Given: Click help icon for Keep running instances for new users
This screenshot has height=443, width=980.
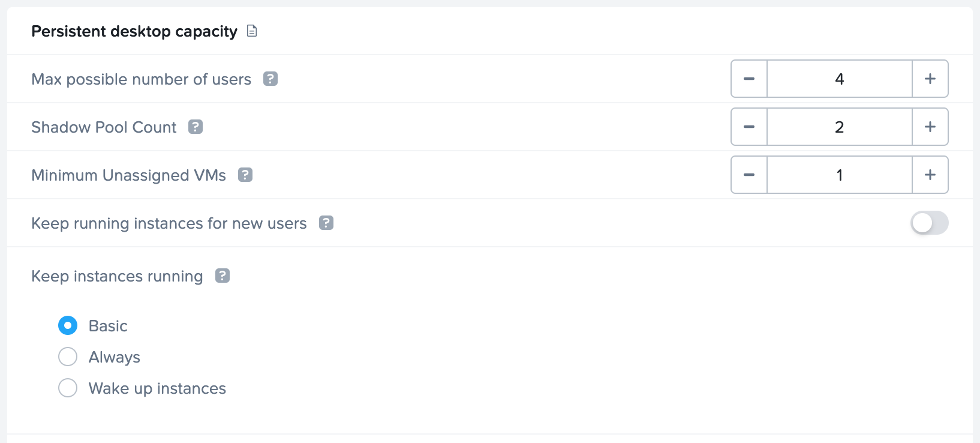Looking at the screenshot, I should pos(326,223).
